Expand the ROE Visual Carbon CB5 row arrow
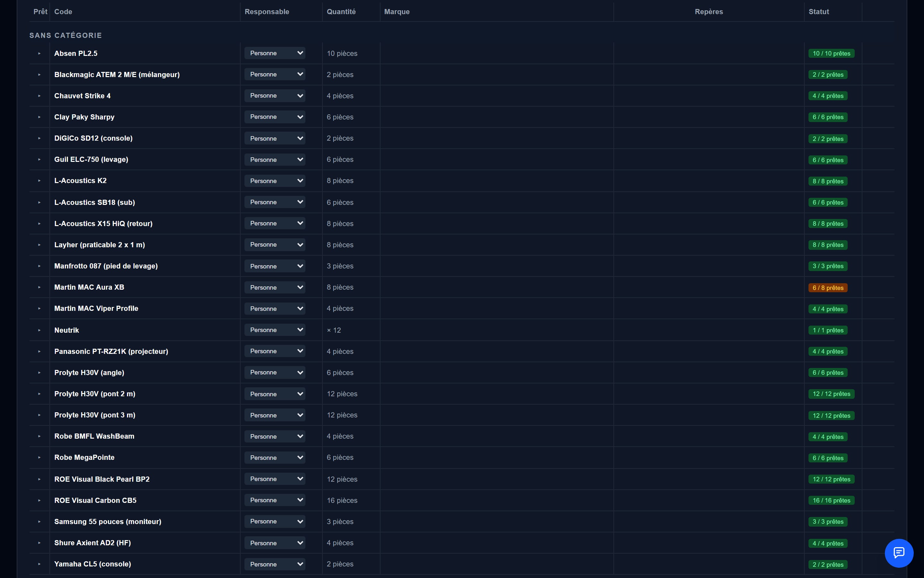The width and height of the screenshot is (924, 578). coord(39,500)
